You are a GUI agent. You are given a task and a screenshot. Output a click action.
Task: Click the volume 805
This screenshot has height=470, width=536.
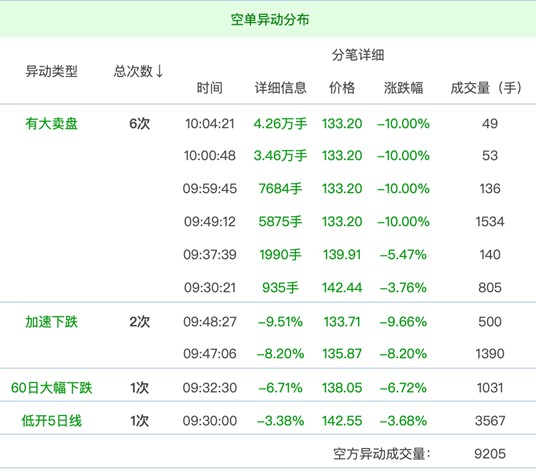490,287
